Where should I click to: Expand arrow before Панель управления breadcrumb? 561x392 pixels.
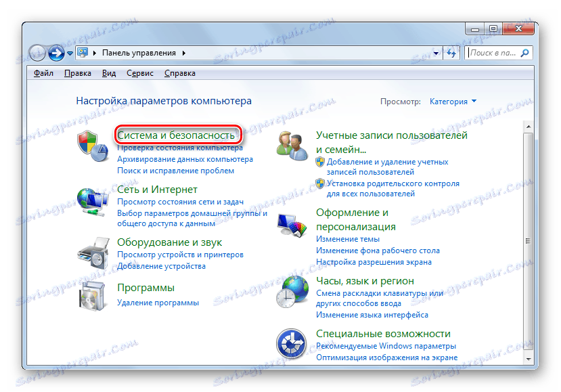click(95, 53)
